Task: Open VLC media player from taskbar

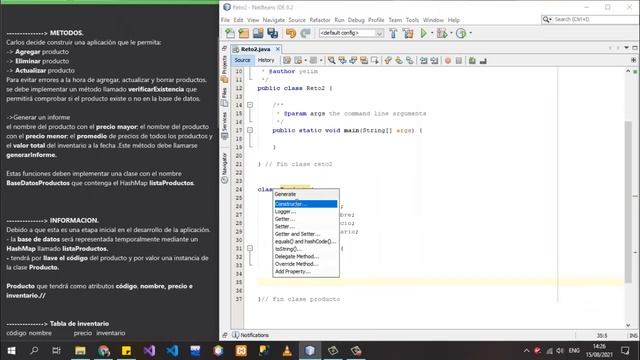Action: click(287, 351)
